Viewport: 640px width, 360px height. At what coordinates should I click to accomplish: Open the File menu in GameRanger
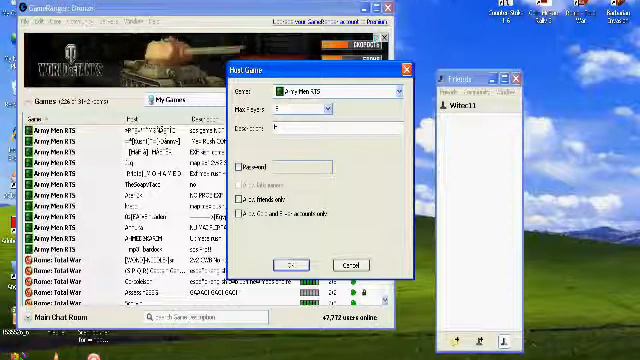pyautogui.click(x=25, y=21)
